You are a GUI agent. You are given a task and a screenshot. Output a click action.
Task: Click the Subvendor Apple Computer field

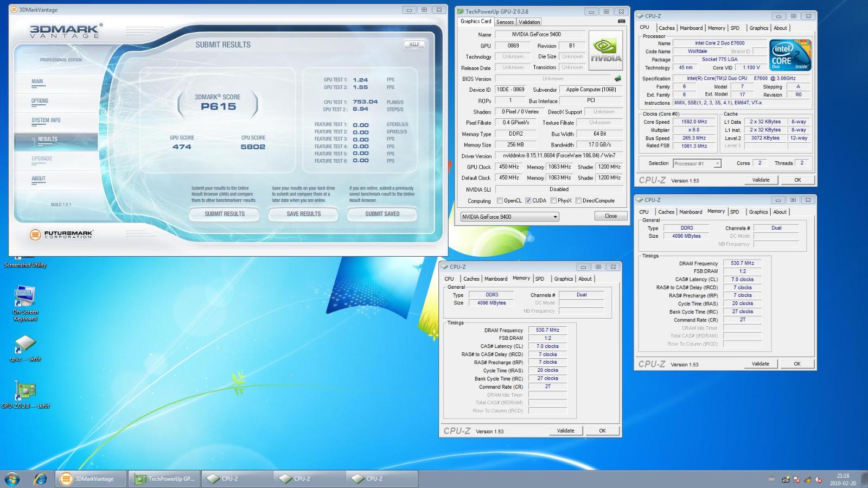(x=591, y=90)
